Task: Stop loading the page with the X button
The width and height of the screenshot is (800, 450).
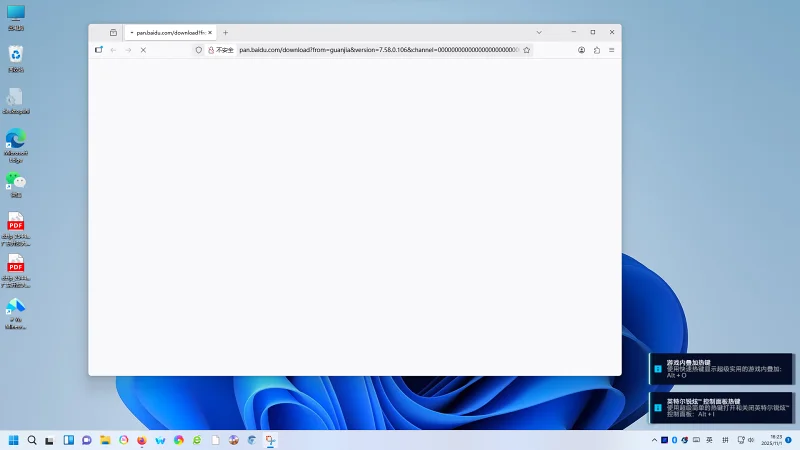Action: click(143, 50)
